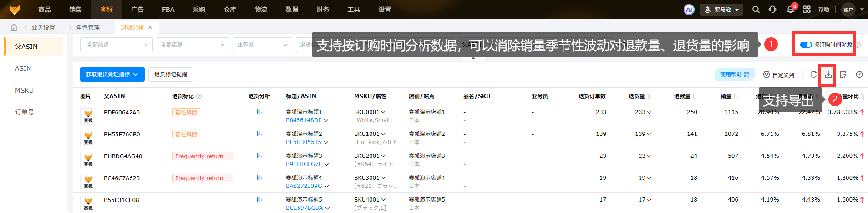Open return analysis chart for B55E31CE08
Screen dimensions: 868x213
pos(259,200)
